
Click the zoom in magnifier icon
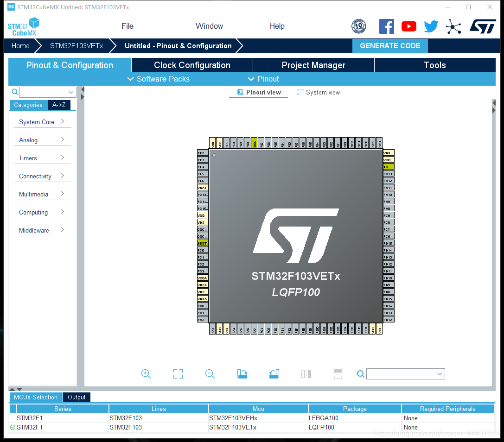pyautogui.click(x=146, y=373)
